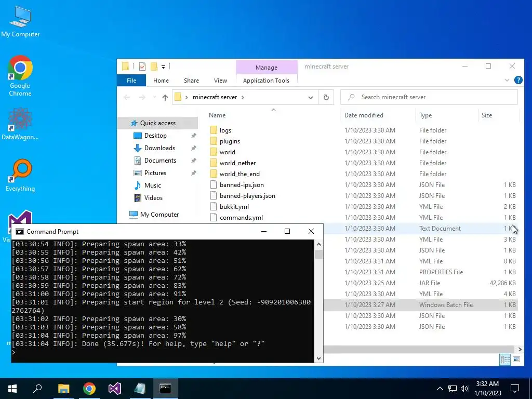532x399 pixels.
Task: Open Documents in the navigation pane
Action: click(x=160, y=160)
